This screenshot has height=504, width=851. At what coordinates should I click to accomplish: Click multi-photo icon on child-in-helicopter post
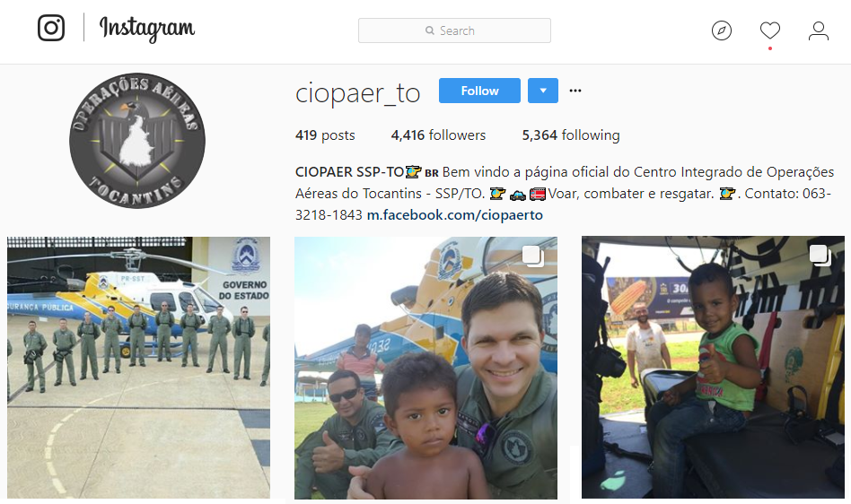click(x=820, y=256)
